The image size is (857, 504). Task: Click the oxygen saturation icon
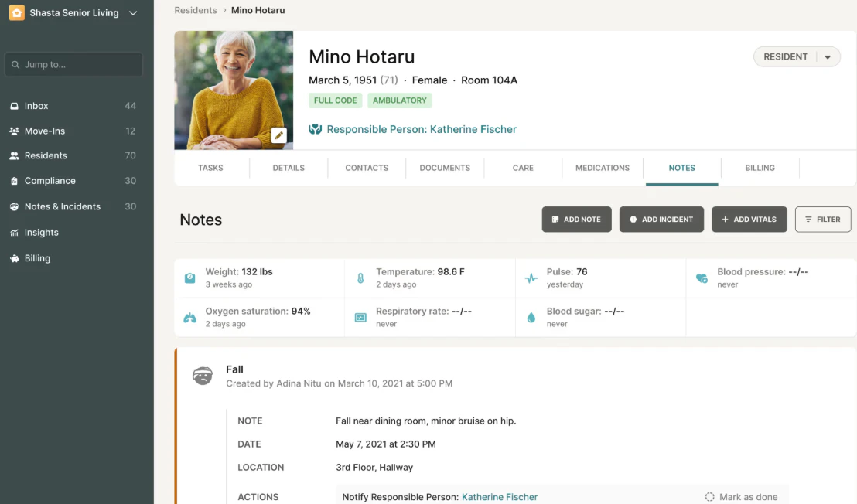[x=189, y=315]
